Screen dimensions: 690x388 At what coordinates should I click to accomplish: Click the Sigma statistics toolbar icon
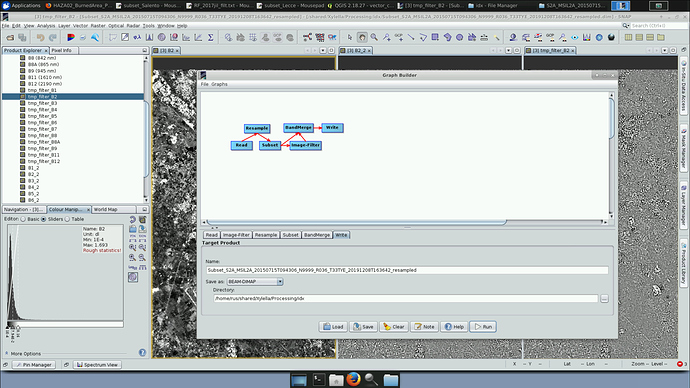point(211,37)
